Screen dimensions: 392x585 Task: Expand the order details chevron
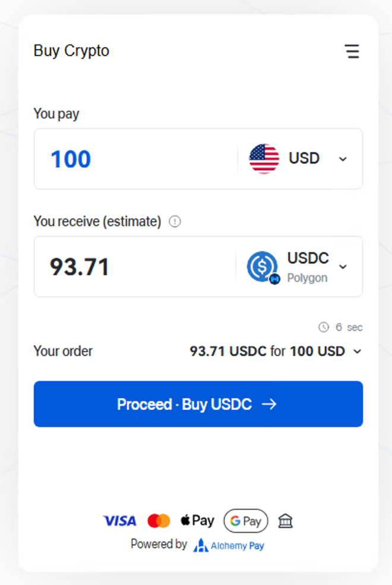point(357,351)
